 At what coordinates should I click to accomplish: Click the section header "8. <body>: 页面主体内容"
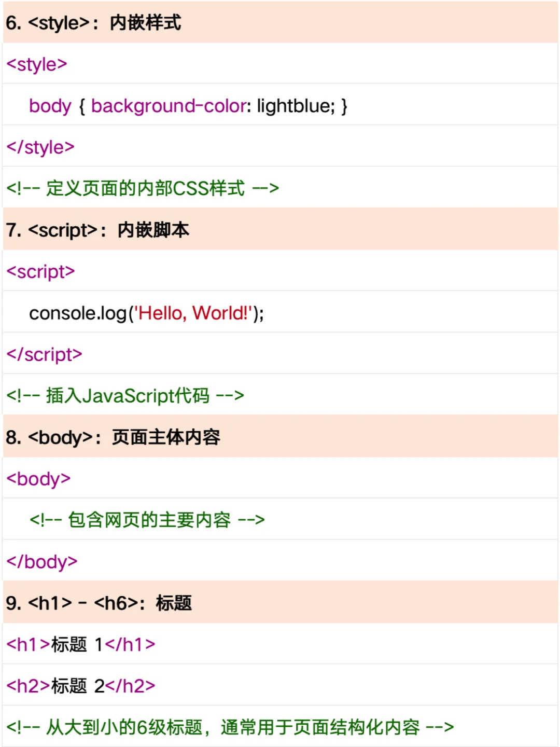[113, 437]
